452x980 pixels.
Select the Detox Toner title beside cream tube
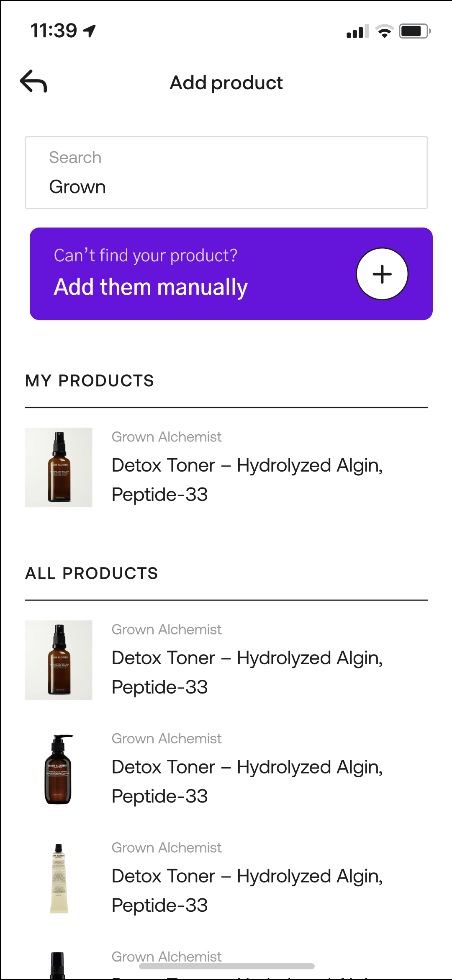tap(247, 891)
